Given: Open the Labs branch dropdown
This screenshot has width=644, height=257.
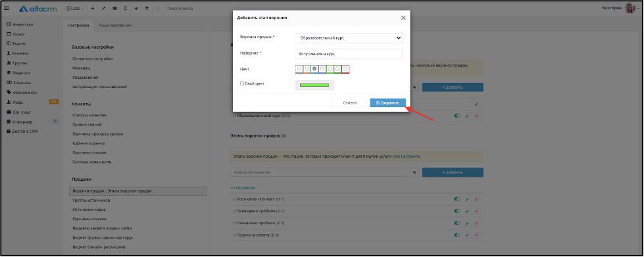Looking at the screenshot, I should pos(75,8).
